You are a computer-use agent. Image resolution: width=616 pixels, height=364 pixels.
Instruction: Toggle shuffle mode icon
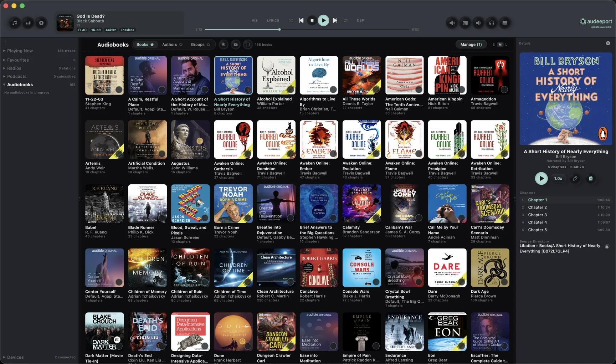pyautogui.click(x=291, y=20)
